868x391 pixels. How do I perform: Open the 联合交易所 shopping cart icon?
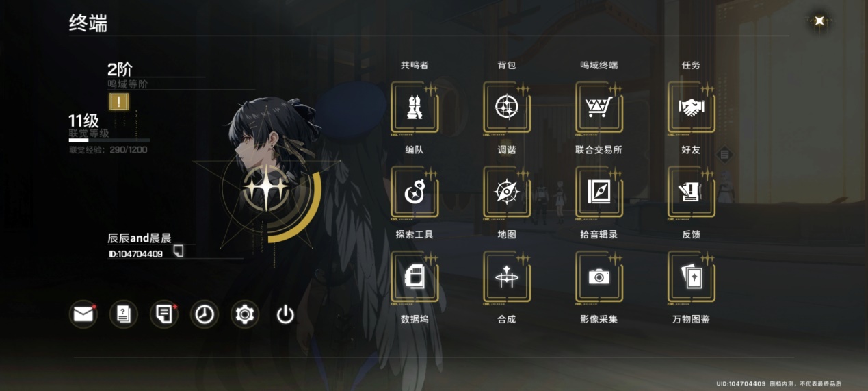click(599, 108)
